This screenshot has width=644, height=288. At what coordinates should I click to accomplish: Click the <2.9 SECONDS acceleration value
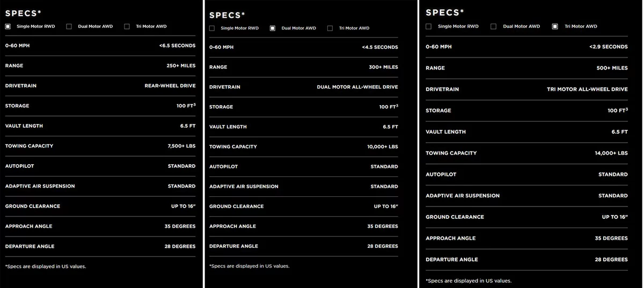[609, 47]
